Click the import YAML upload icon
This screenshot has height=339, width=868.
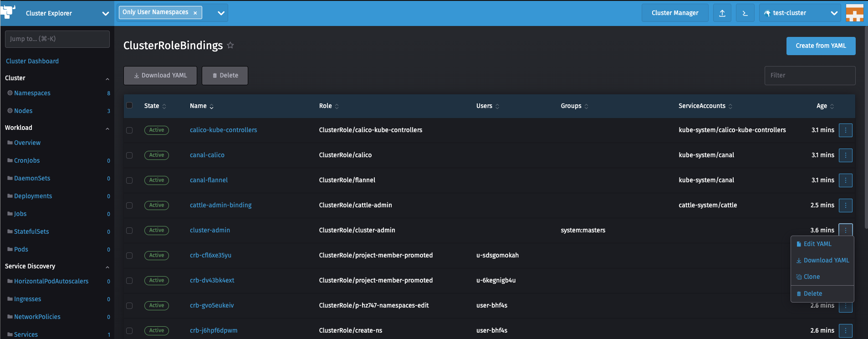click(722, 13)
